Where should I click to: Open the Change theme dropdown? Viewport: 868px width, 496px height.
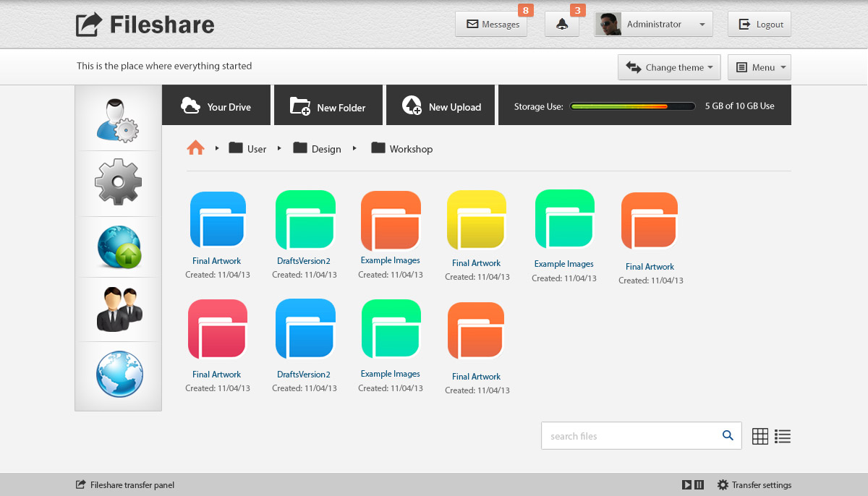(669, 67)
